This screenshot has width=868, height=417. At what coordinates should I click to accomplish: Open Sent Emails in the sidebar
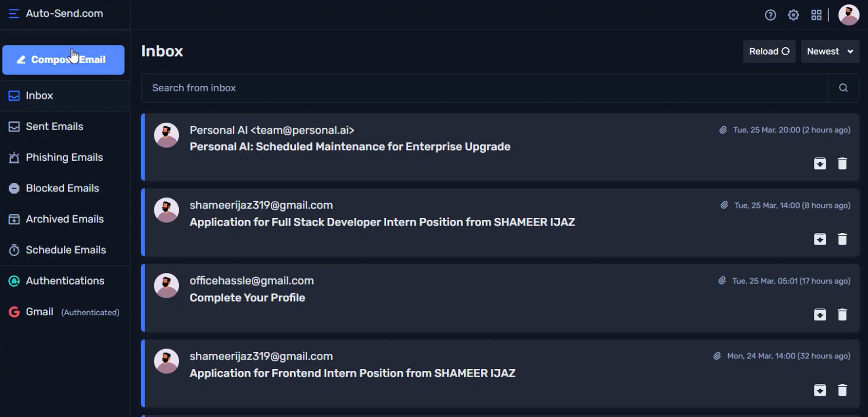point(65,126)
